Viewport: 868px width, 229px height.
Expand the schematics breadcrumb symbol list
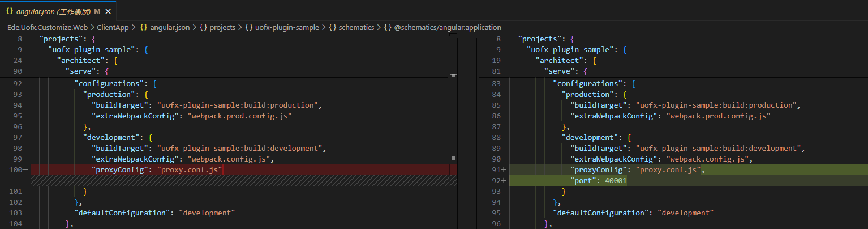click(x=356, y=27)
